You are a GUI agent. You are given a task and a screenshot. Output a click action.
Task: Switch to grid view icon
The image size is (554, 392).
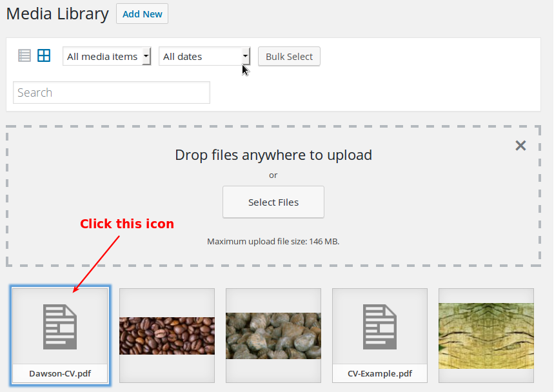44,56
